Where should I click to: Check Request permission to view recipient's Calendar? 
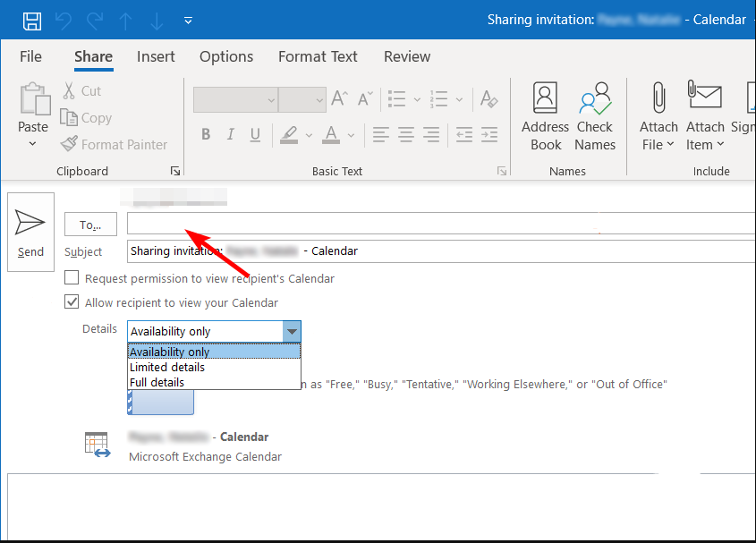point(72,278)
